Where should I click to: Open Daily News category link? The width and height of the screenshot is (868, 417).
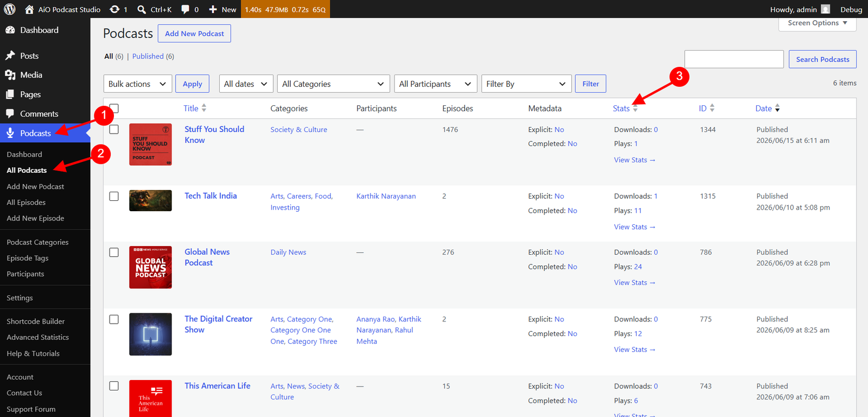click(289, 252)
